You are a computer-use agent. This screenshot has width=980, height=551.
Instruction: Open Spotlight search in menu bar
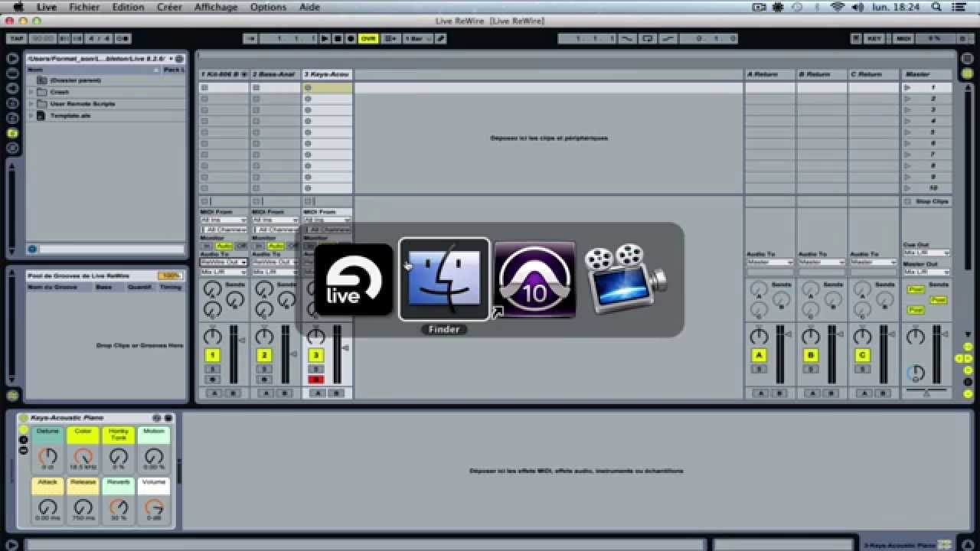click(936, 7)
